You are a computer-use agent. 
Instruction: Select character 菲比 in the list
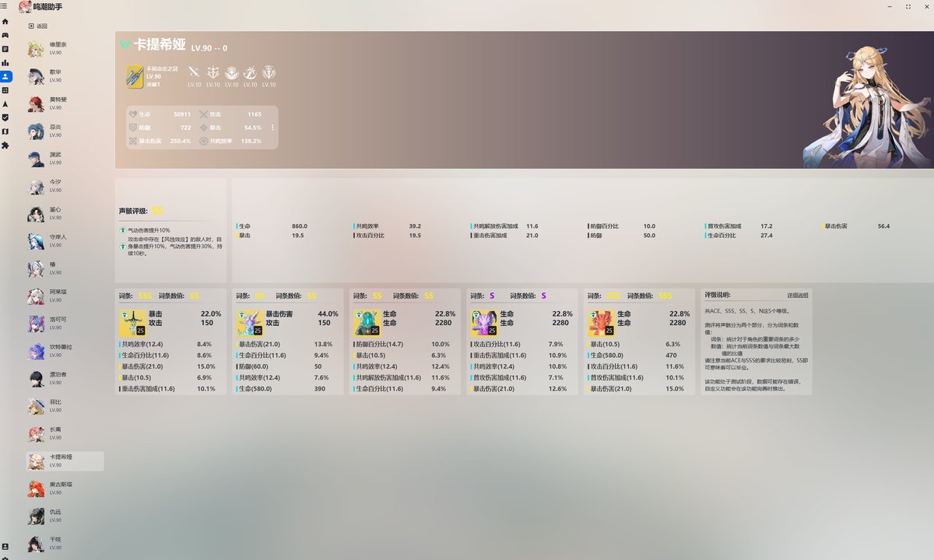(65, 406)
